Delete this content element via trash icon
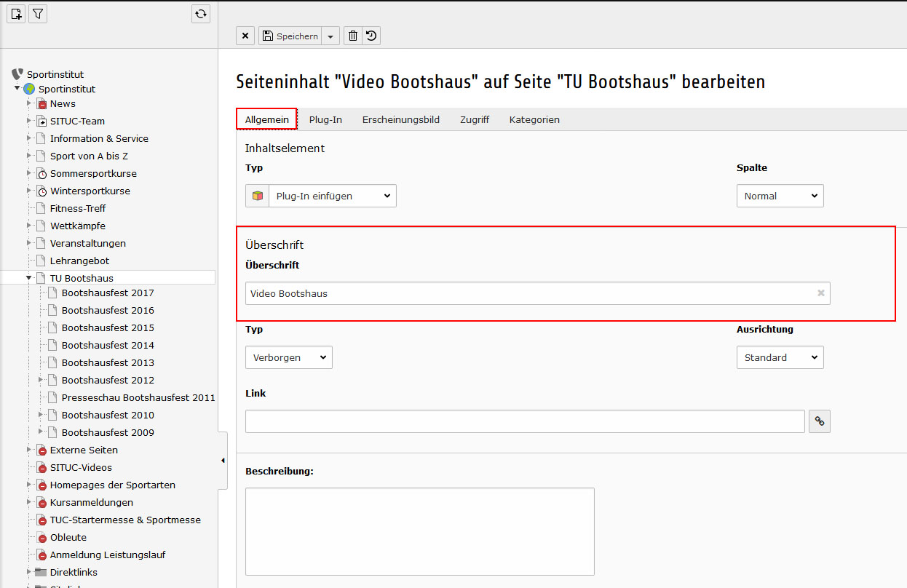Screen dimensions: 907x588 pos(353,36)
